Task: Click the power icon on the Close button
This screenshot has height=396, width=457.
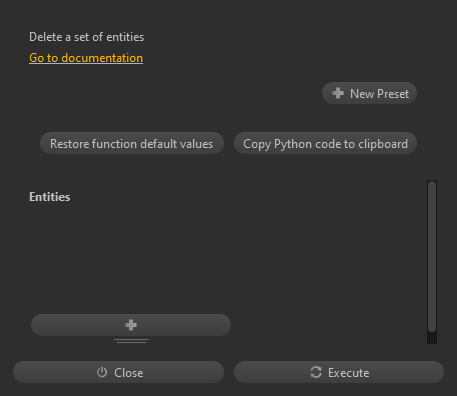Action: (102, 372)
